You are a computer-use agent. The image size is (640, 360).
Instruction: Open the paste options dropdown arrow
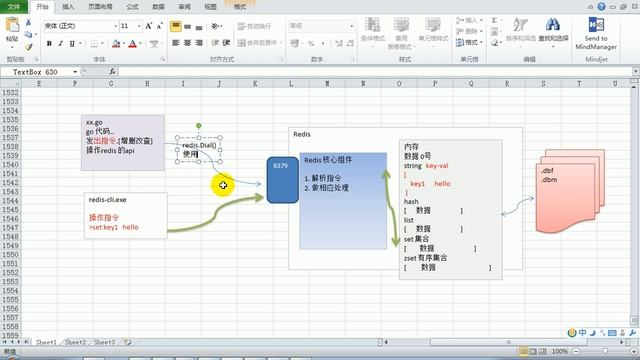12,47
